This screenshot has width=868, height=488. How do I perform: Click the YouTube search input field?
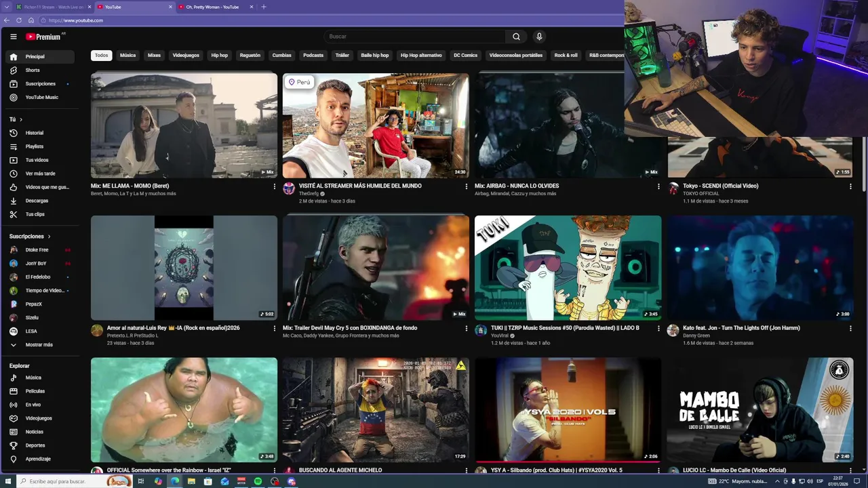coord(415,37)
